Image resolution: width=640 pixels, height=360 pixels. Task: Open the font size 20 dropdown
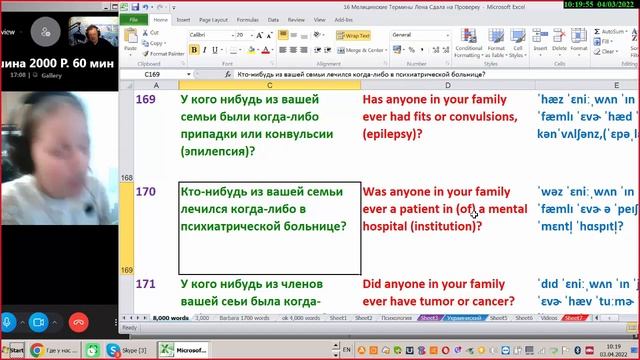click(x=251, y=36)
